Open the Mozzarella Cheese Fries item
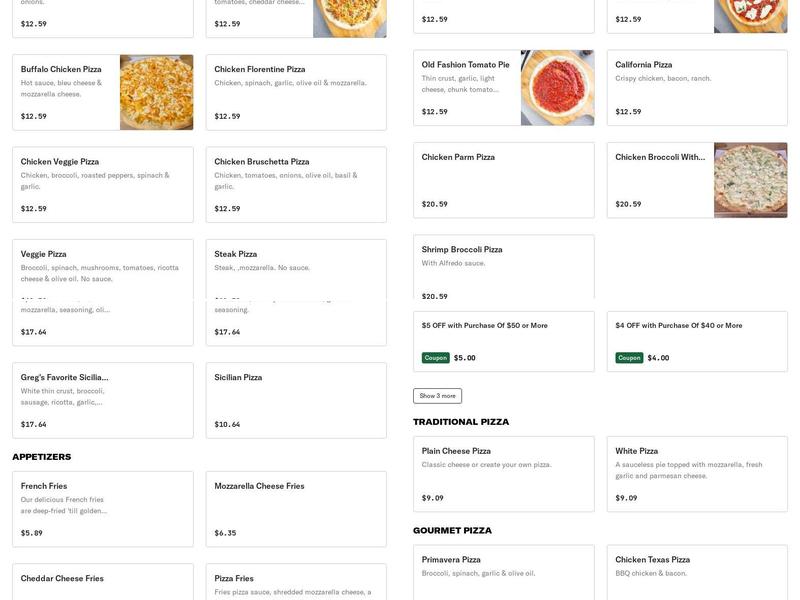This screenshot has width=800, height=600. (295, 500)
